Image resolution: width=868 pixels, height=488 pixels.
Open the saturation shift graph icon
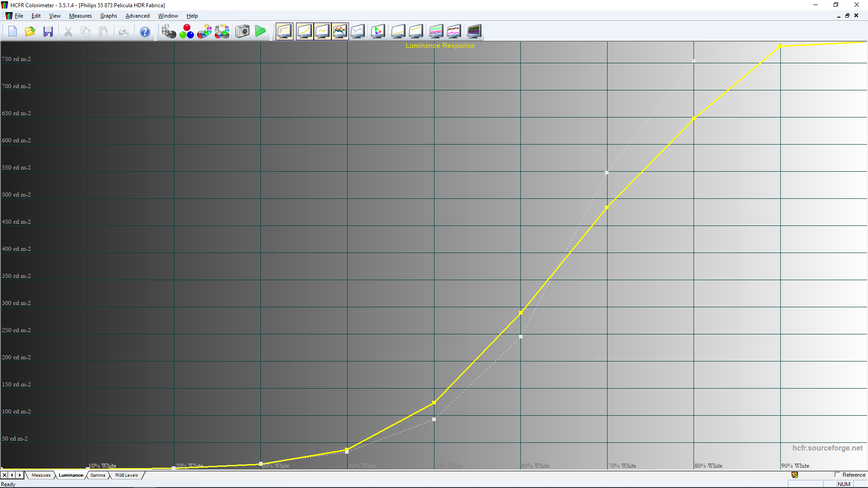pyautogui.click(x=454, y=31)
